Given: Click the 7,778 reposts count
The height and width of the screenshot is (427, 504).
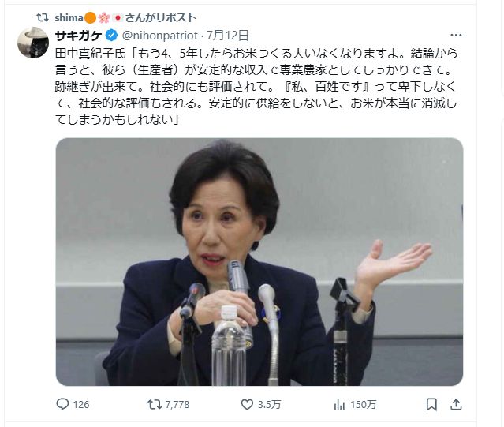Looking at the screenshot, I should click(x=177, y=404).
